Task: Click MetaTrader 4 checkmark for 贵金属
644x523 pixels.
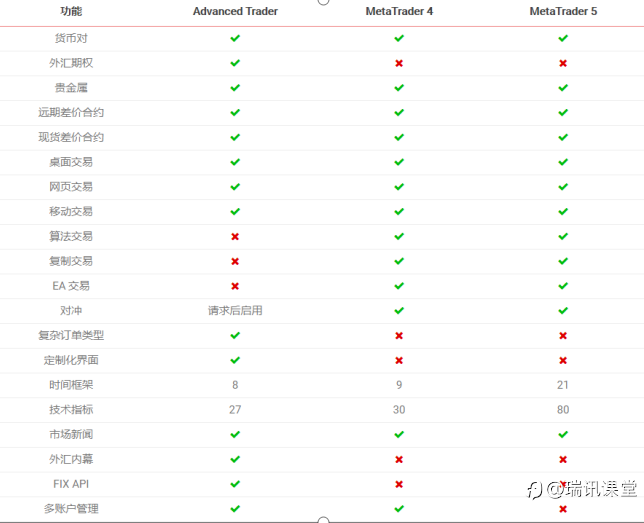Action: click(399, 88)
